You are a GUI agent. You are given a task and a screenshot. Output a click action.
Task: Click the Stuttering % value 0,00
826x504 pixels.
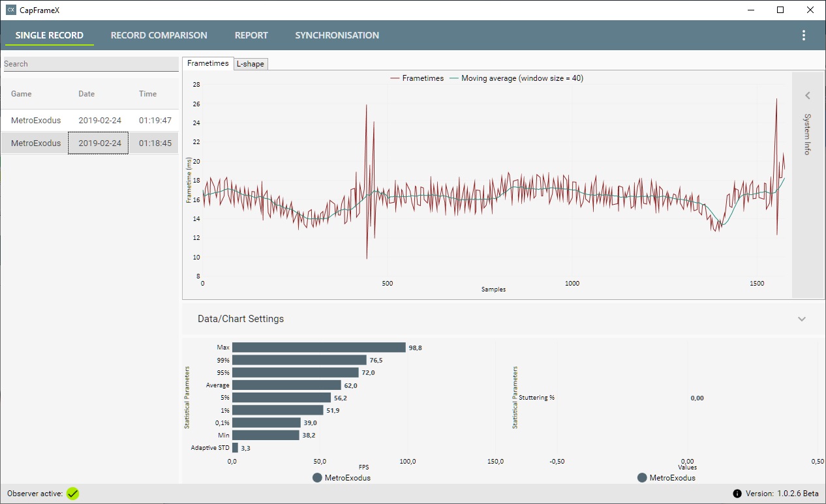[x=697, y=398]
